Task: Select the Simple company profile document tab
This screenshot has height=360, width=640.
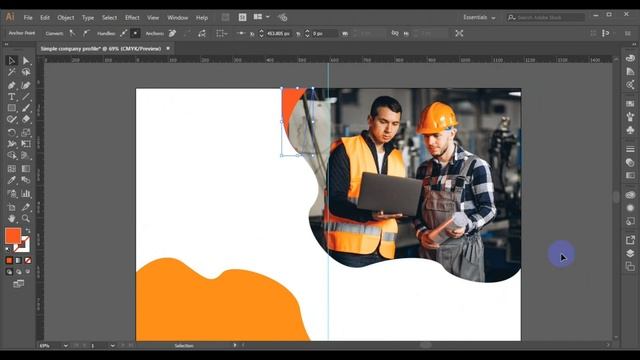Action: (x=100, y=49)
